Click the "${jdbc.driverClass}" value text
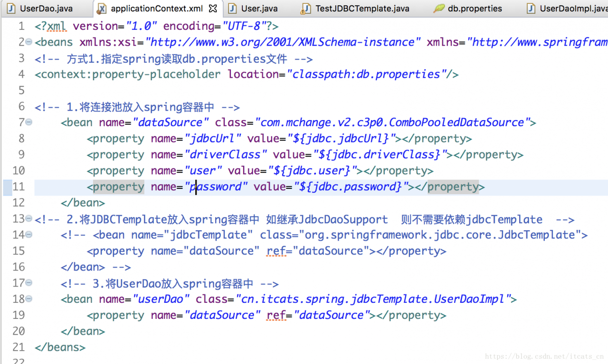 coord(380,155)
